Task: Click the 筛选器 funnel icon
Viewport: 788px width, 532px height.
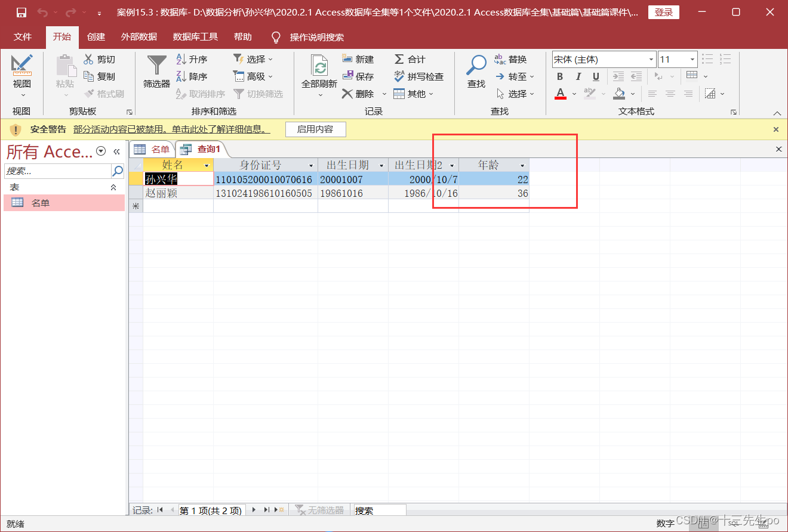Action: click(157, 65)
